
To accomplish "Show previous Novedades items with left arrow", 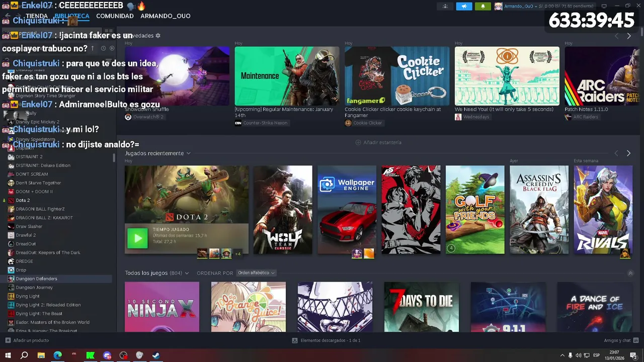I will [x=616, y=36].
